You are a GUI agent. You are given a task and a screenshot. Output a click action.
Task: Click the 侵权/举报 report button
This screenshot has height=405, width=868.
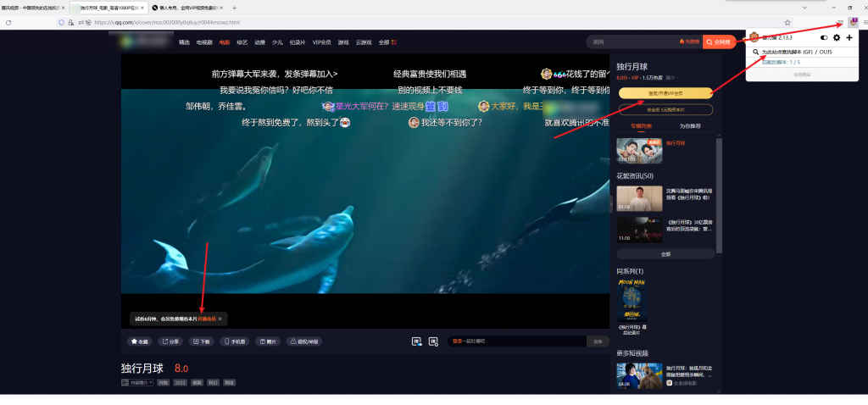pos(304,341)
